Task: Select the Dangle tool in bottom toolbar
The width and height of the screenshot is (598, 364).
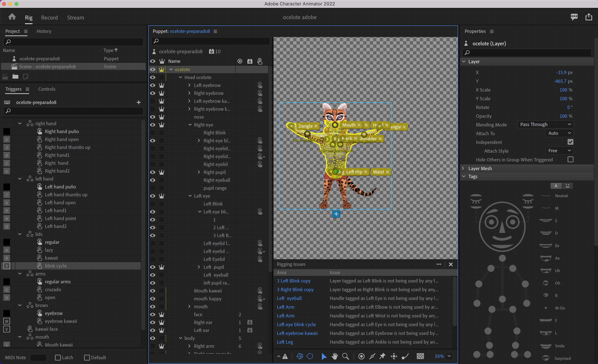Action: [x=405, y=356]
